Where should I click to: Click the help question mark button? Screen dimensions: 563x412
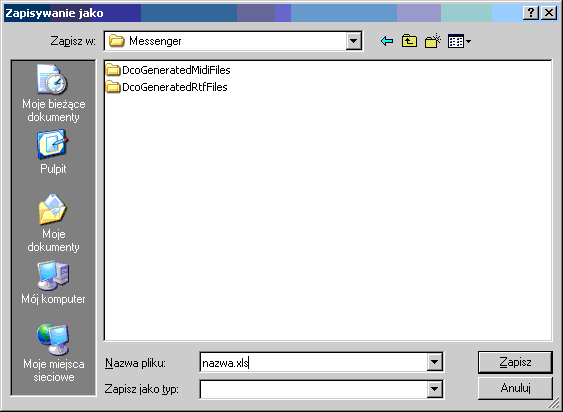pyautogui.click(x=531, y=13)
